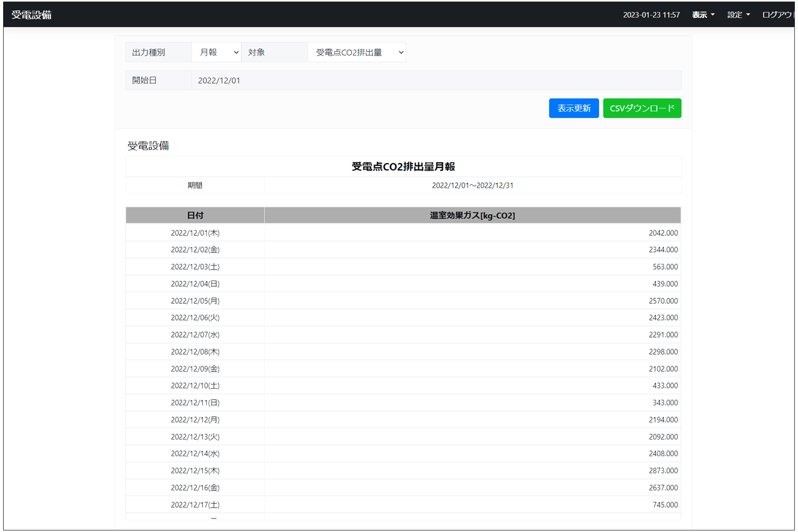Click the blue 表示更新 button
This screenshot has height=532, width=798.
574,108
